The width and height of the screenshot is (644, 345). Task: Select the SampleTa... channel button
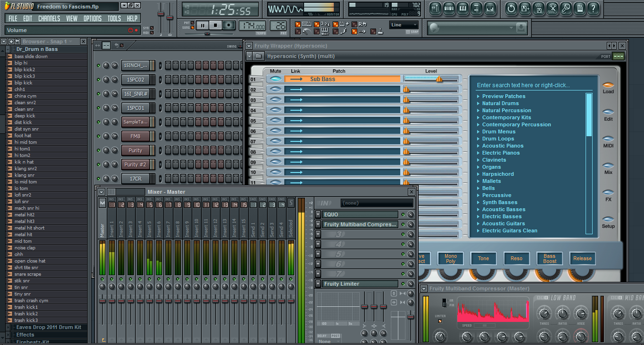[135, 122]
